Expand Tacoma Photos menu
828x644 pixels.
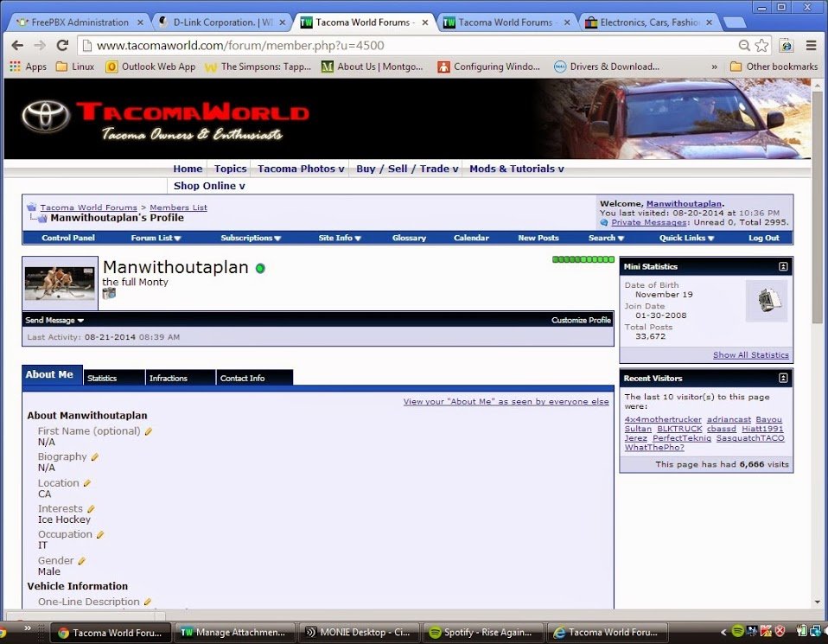click(301, 169)
